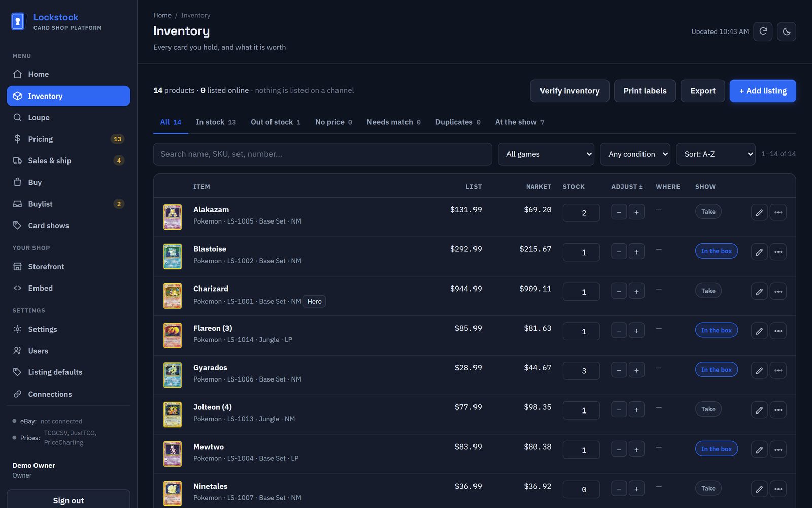Screen dimensions: 812x508
Task: Open the three-dot menu for Ninetales
Action: pyautogui.click(x=779, y=489)
